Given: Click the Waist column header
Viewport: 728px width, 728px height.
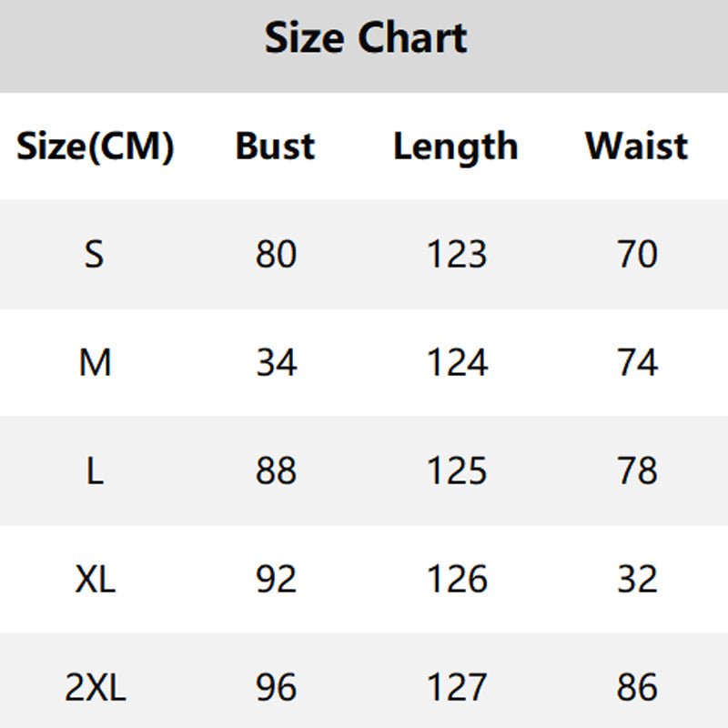Looking at the screenshot, I should [636, 147].
